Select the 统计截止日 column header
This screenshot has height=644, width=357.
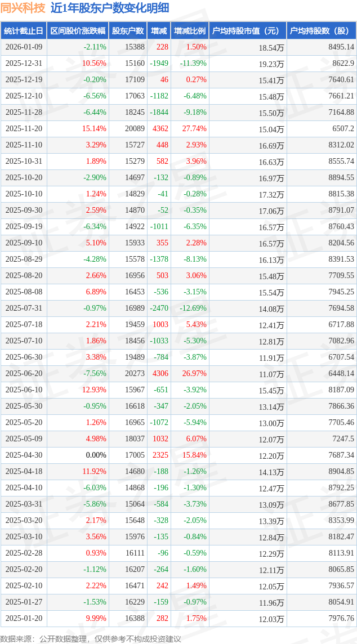tap(24, 31)
